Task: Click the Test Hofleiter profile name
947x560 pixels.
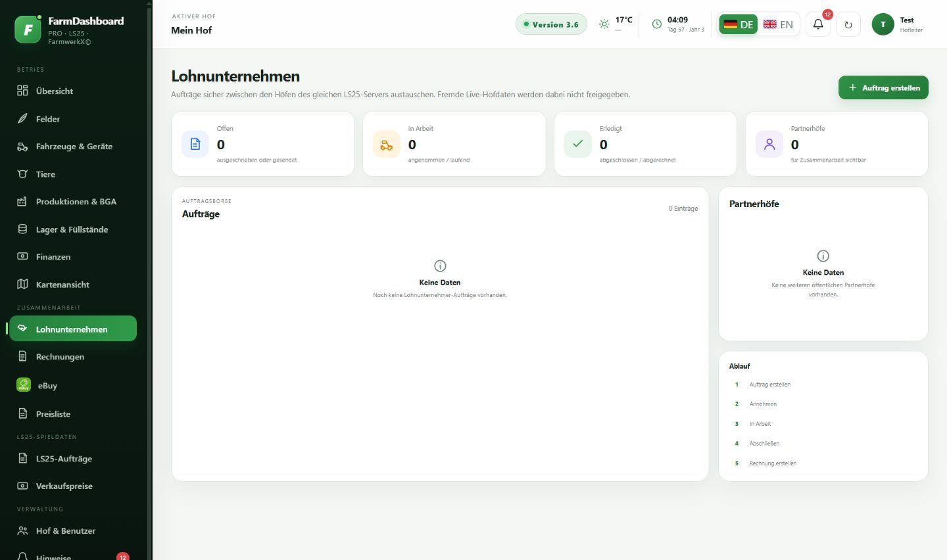Action: (x=911, y=24)
